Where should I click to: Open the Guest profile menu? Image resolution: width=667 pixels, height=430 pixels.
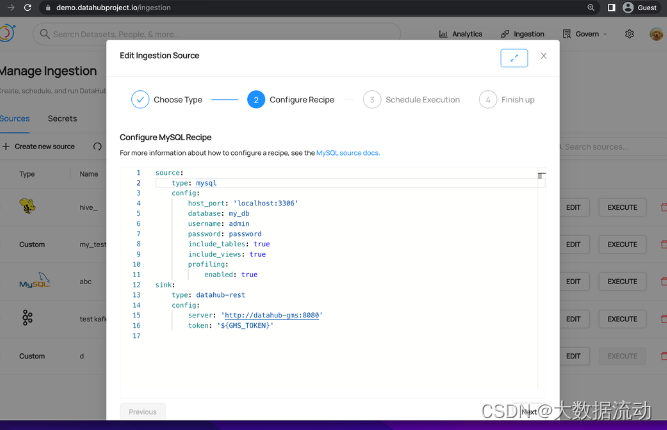640,8
